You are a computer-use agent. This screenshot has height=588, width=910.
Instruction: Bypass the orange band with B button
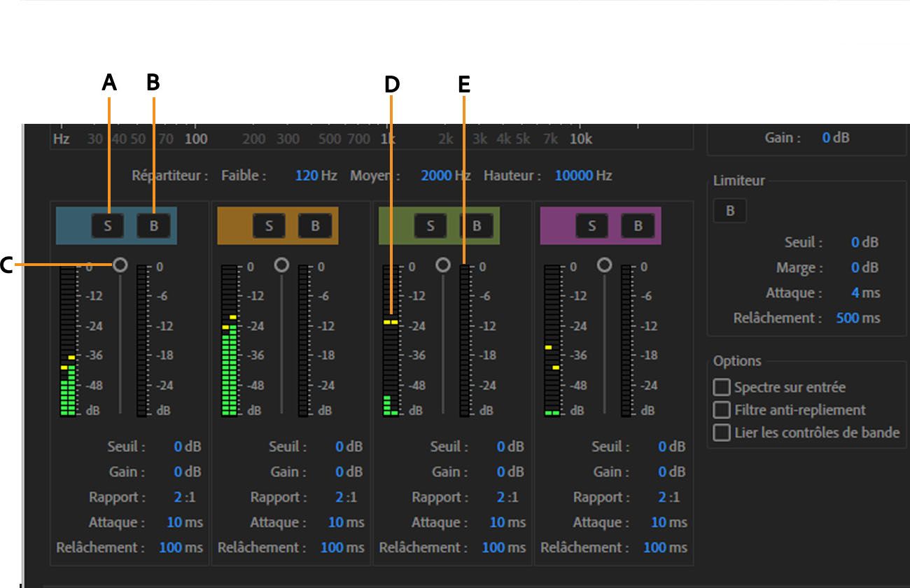click(x=315, y=226)
